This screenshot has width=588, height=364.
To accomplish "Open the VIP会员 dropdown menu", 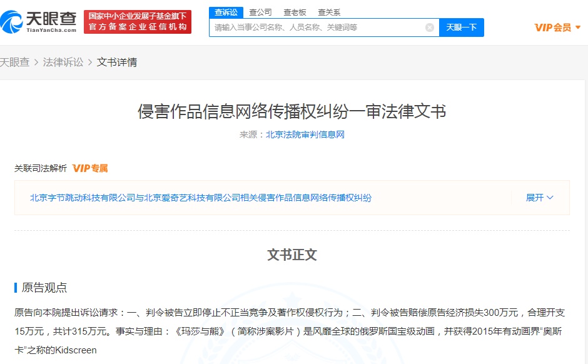I will 557,28.
